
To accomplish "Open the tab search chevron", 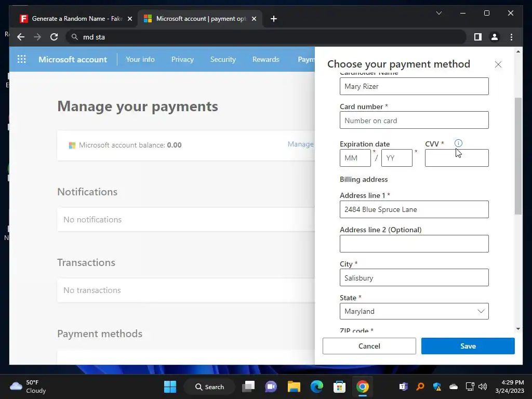I will tap(438, 13).
